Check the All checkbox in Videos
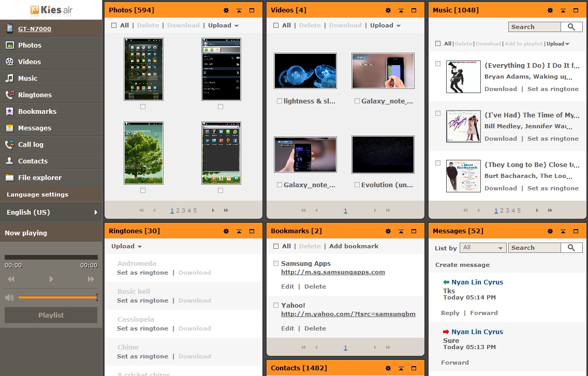The image size is (588, 376). coord(276,25)
